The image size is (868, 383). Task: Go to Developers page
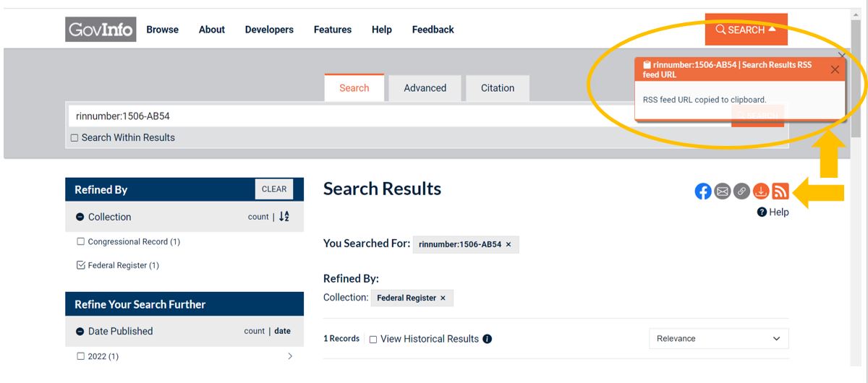pos(269,30)
